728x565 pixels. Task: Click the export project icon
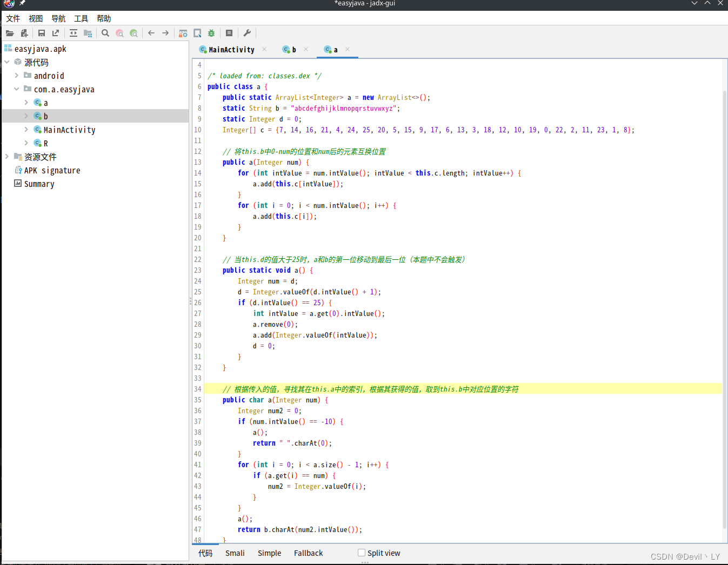56,33
